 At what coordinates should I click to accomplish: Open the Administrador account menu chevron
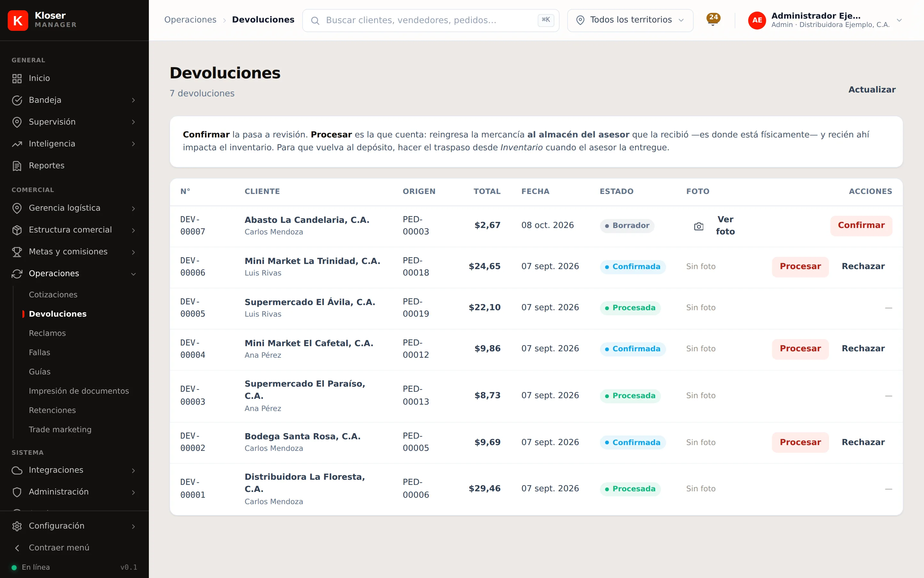coord(899,20)
